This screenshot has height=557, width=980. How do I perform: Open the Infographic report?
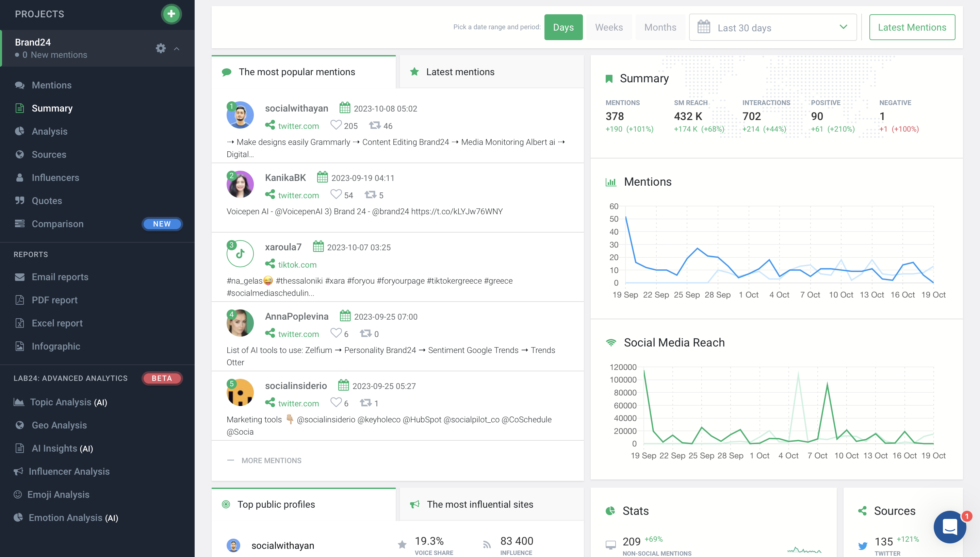[56, 346]
